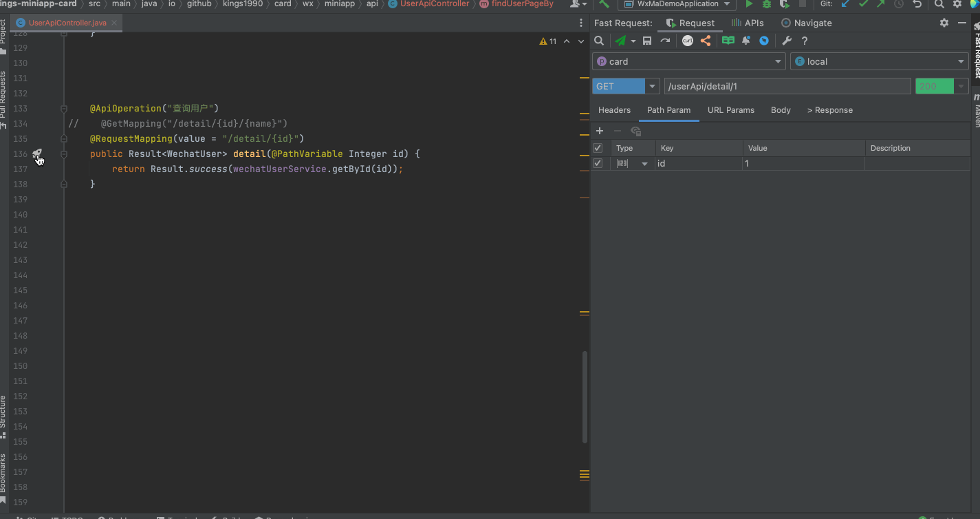Close the UserApiController.java tab
Screen dimensions: 980x519
[114, 23]
